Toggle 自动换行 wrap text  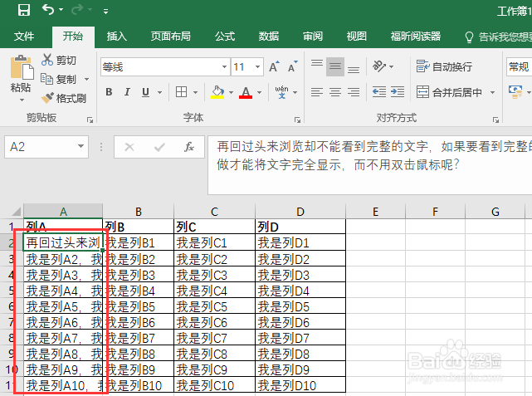(x=445, y=66)
